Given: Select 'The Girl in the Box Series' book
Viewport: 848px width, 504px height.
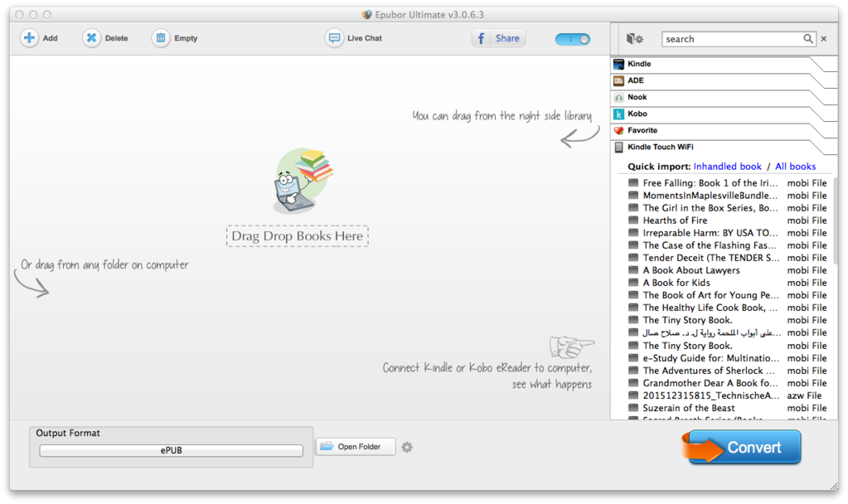Looking at the screenshot, I should tap(727, 208).
